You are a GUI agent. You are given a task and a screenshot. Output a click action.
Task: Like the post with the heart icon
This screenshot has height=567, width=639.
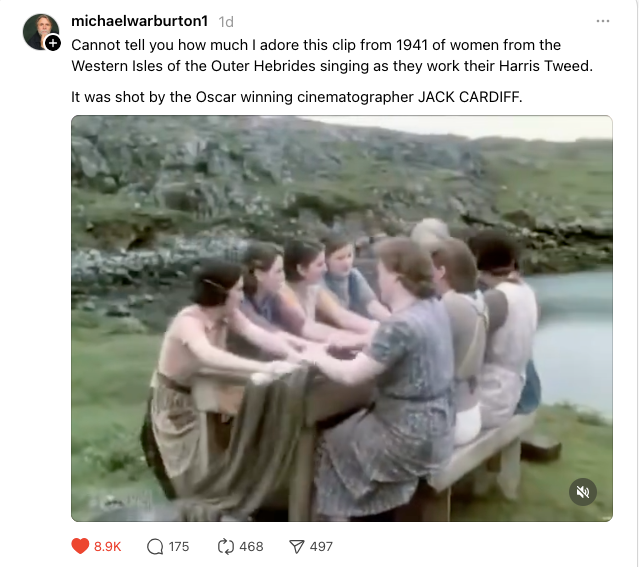coord(80,546)
